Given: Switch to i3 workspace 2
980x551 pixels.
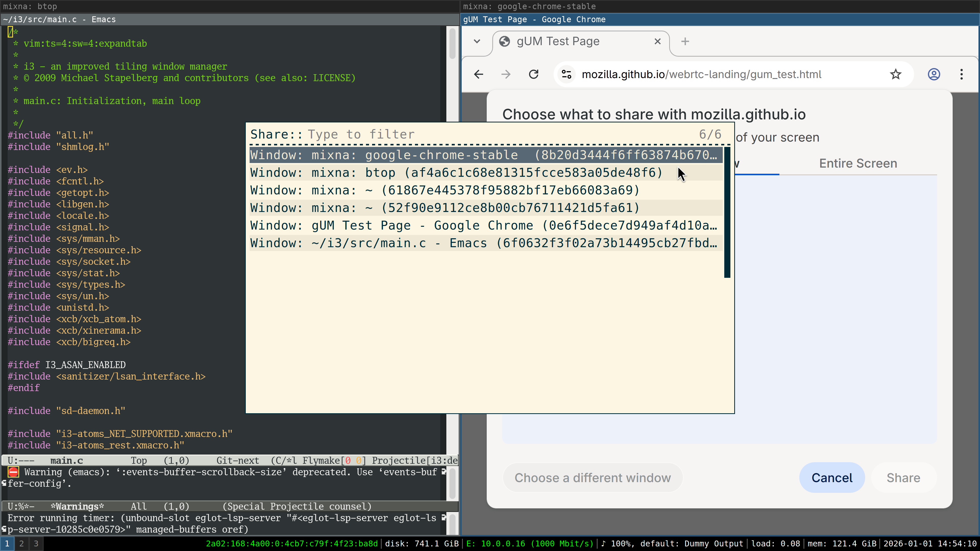Looking at the screenshot, I should click(x=22, y=543).
